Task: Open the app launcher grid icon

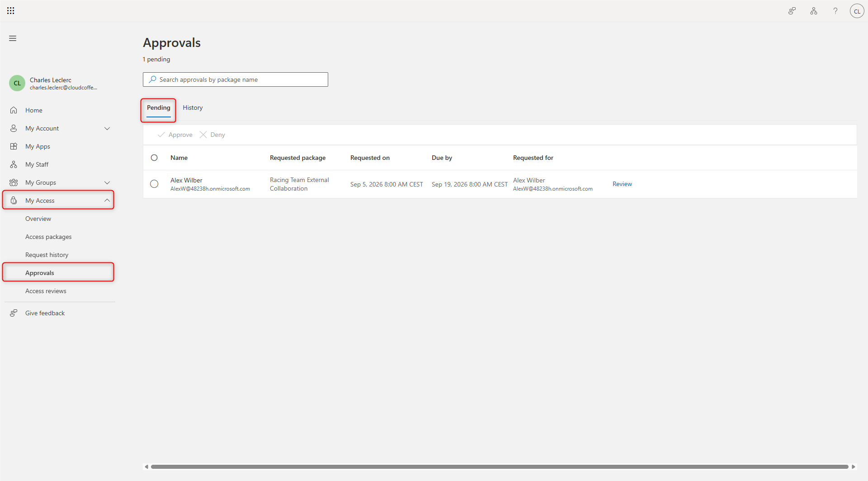Action: click(11, 11)
